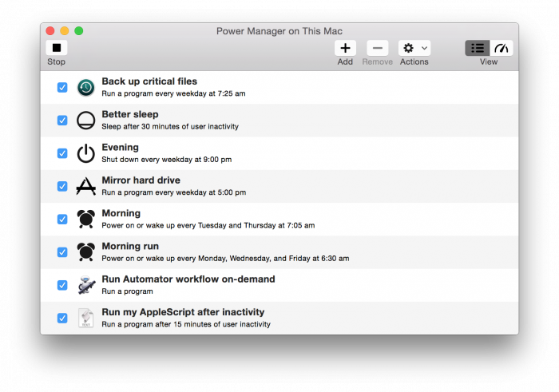559x392 pixels.
Task: Toggle the Evening shutdown checkbox
Action: pos(62,153)
